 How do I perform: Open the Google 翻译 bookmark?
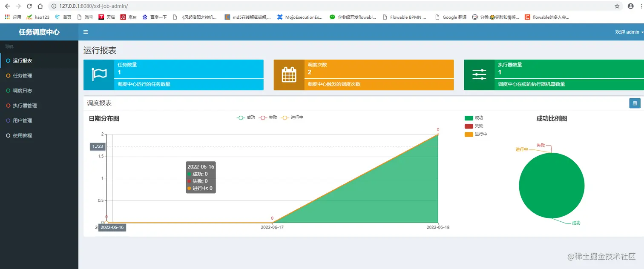pos(451,17)
